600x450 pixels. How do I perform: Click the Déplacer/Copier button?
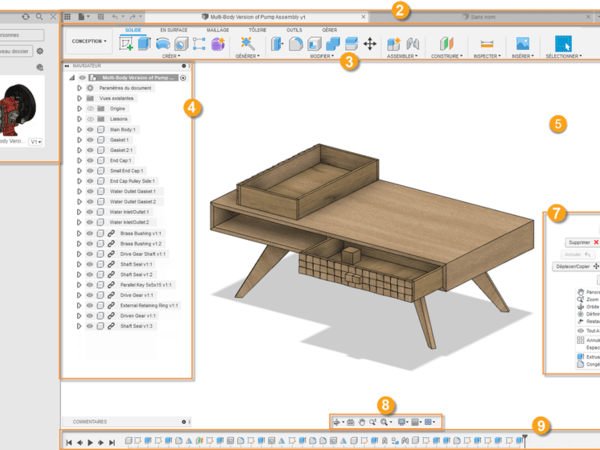point(576,266)
